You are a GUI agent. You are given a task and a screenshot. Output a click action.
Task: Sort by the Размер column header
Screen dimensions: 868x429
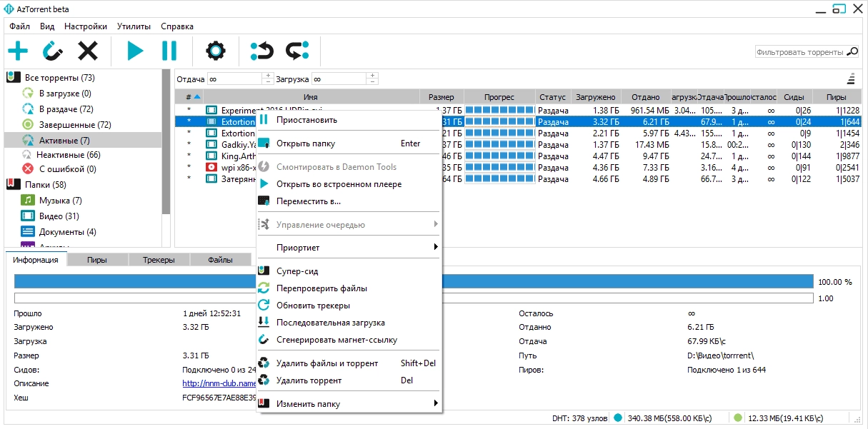click(x=442, y=97)
